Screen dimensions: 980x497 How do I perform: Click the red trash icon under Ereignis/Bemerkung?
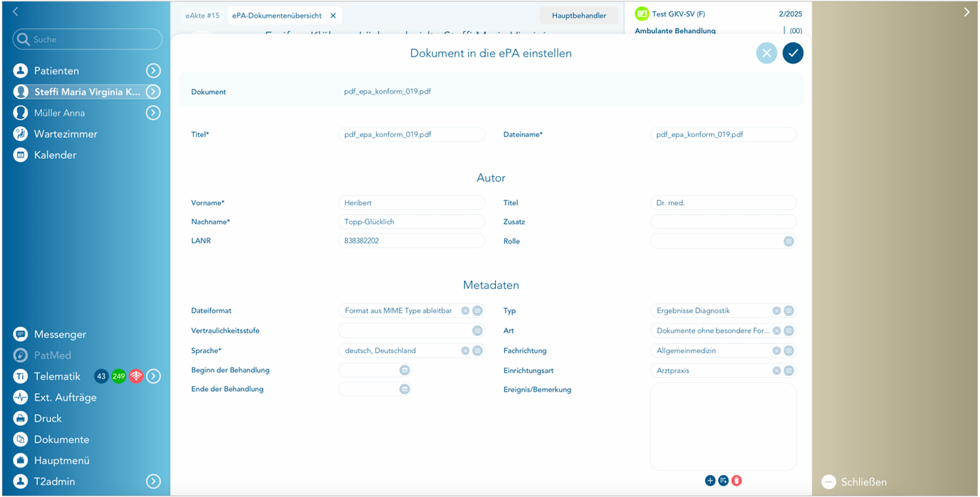[737, 480]
